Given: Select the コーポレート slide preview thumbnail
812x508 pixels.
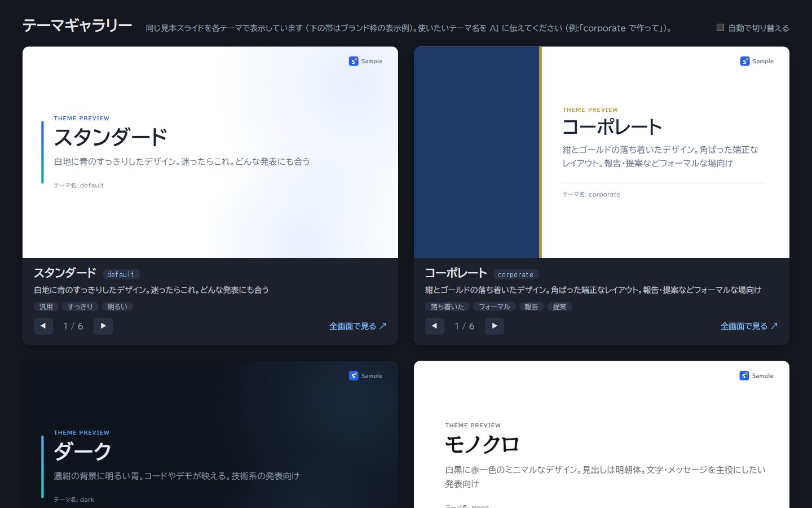Looking at the screenshot, I should pyautogui.click(x=602, y=152).
